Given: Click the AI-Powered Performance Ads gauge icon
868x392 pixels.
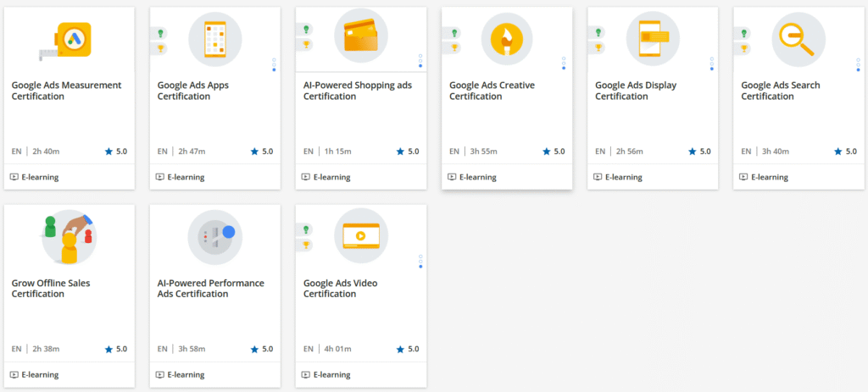Looking at the screenshot, I should 214,236.
